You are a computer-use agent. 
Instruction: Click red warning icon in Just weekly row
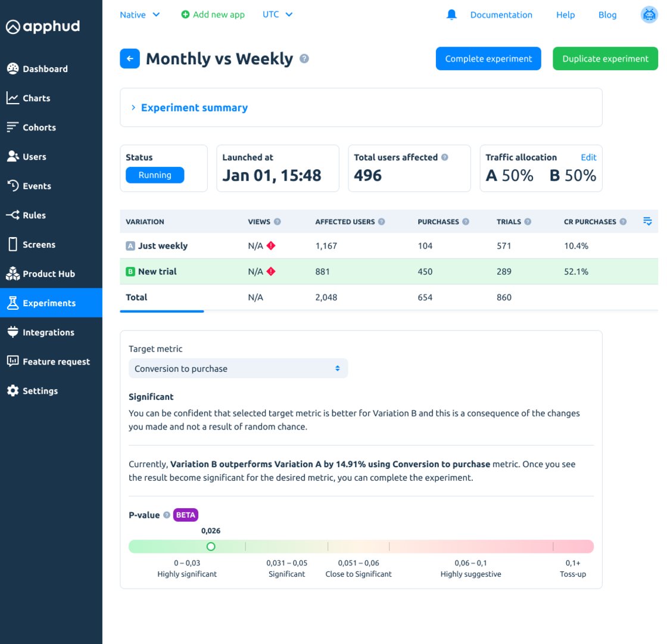click(271, 245)
